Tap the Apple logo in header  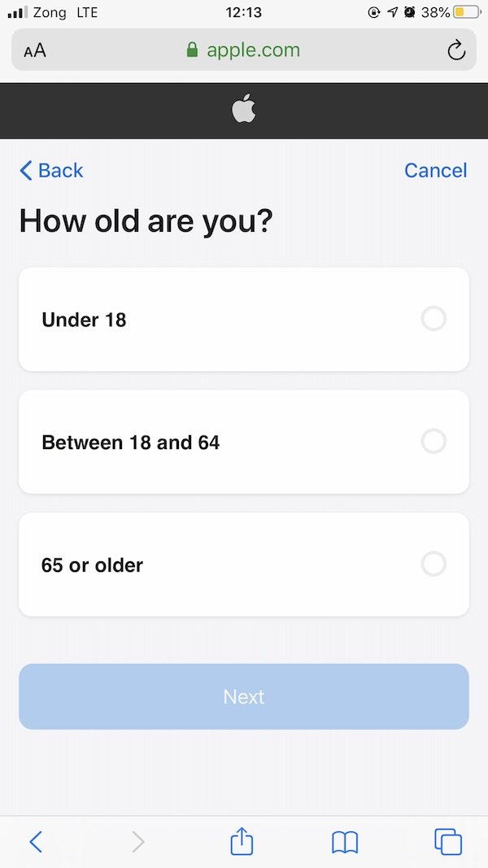click(243, 109)
